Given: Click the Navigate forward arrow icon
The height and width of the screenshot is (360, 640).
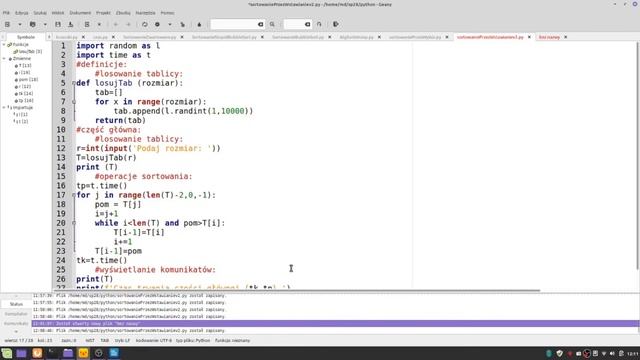Looking at the screenshot, I should click(128, 24).
